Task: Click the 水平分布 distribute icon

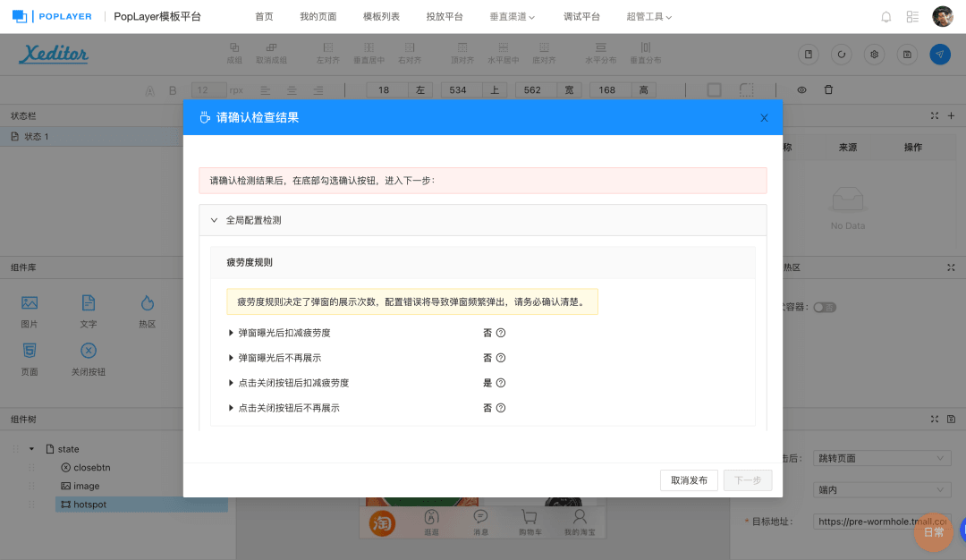Action: (x=600, y=53)
